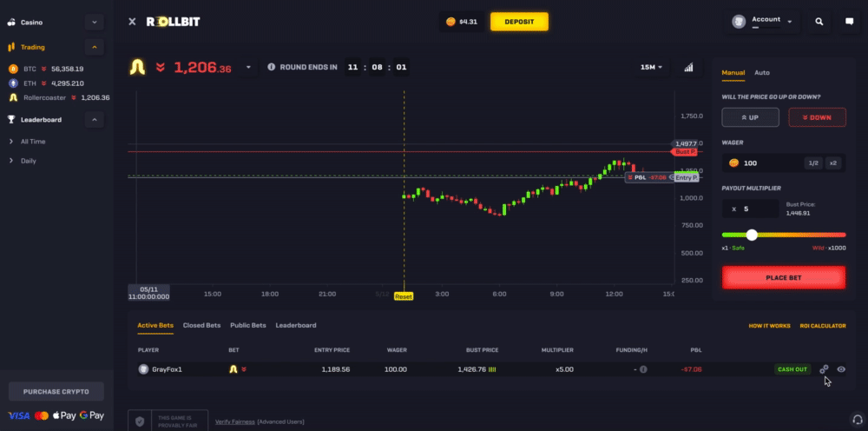Open the ROI CALCULATOR link

tap(823, 326)
